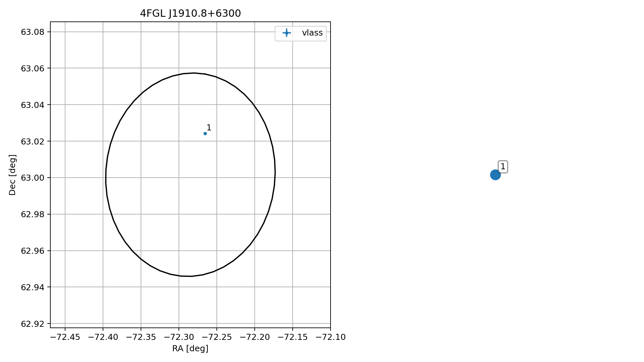Click the −72.35 x-axis tick label
The image size is (644, 362).
[141, 337]
